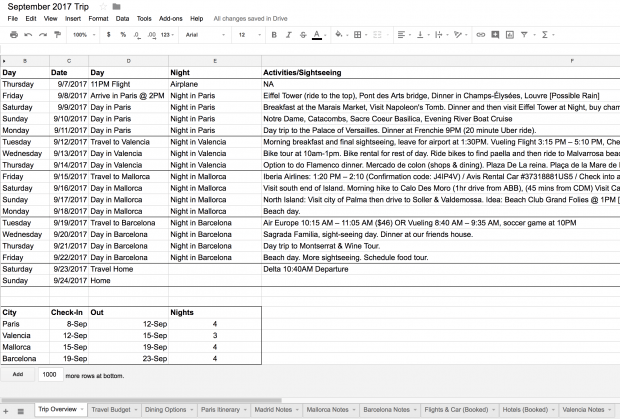Click the add sheet plus icon

[7, 410]
